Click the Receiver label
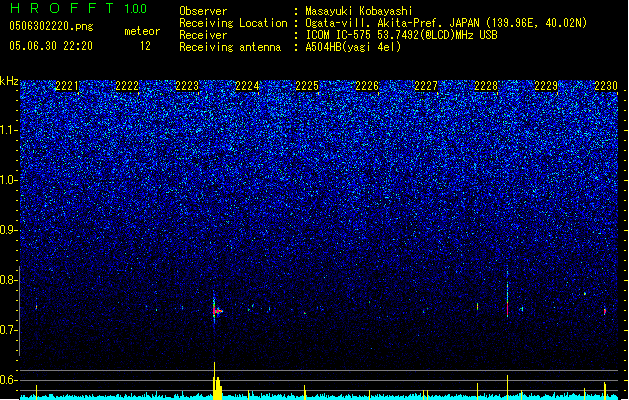The height and width of the screenshot is (400, 629). [203, 35]
